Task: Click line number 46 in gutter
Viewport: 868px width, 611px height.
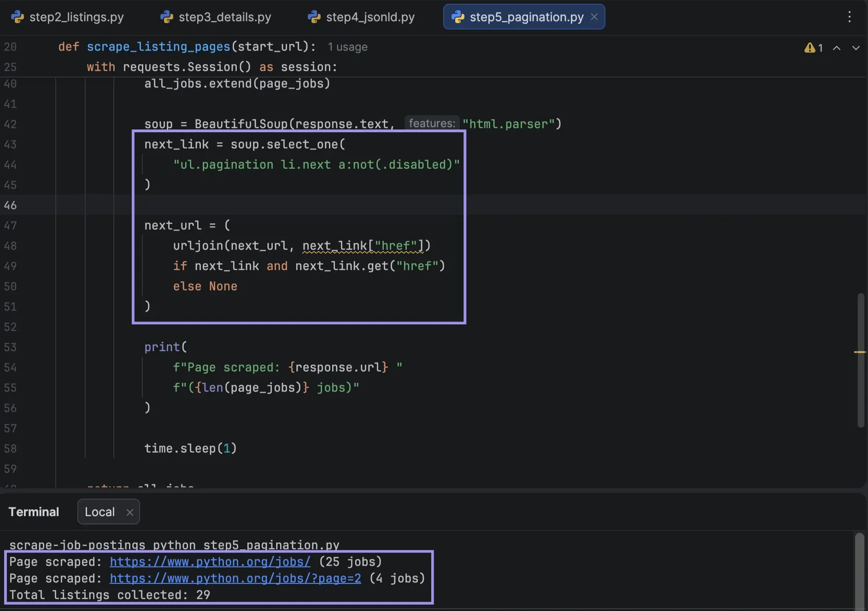Action: (x=10, y=205)
